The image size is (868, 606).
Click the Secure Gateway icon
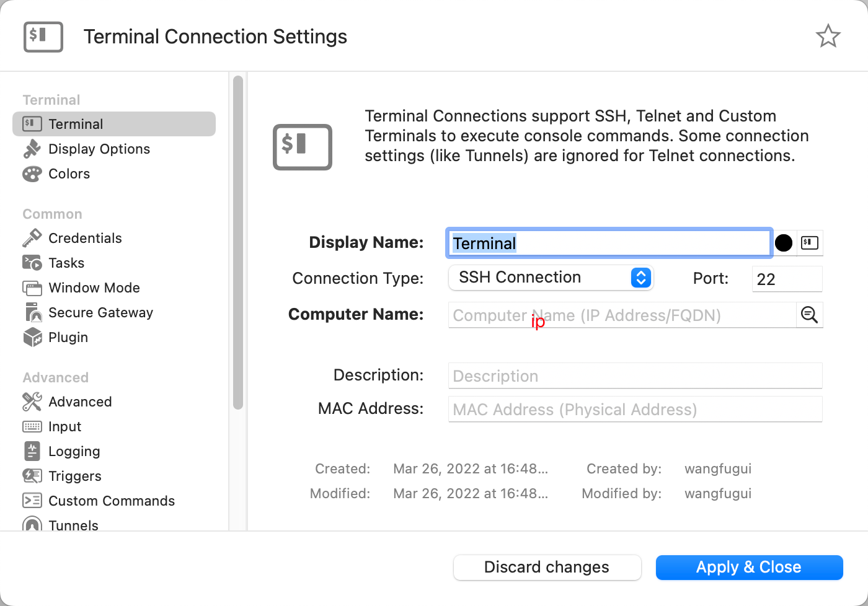pyautogui.click(x=33, y=312)
